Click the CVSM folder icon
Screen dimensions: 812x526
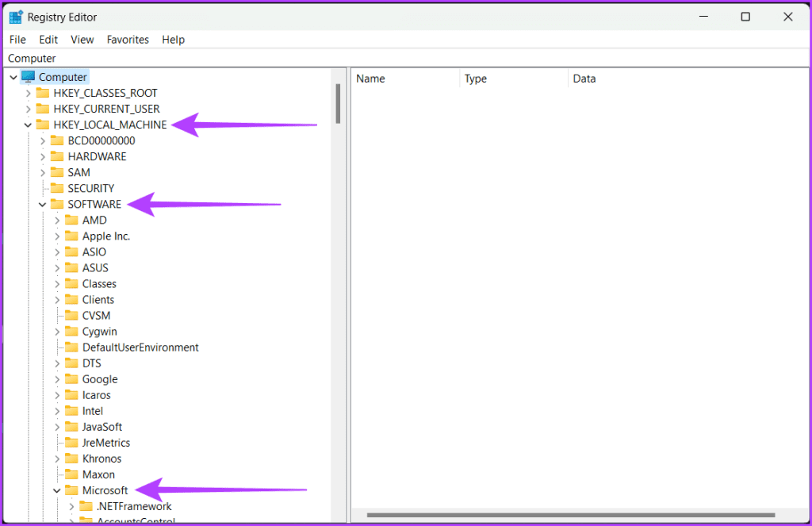[x=71, y=316]
